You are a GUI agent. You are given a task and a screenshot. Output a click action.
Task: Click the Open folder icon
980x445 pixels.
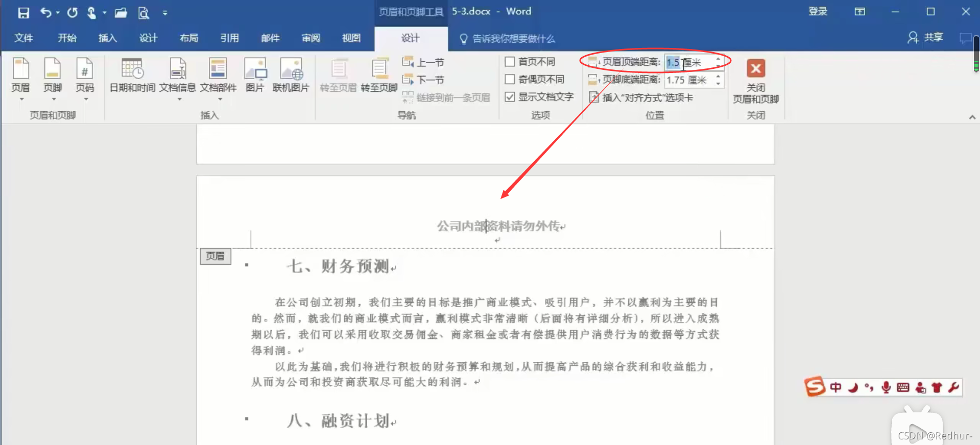coord(121,13)
